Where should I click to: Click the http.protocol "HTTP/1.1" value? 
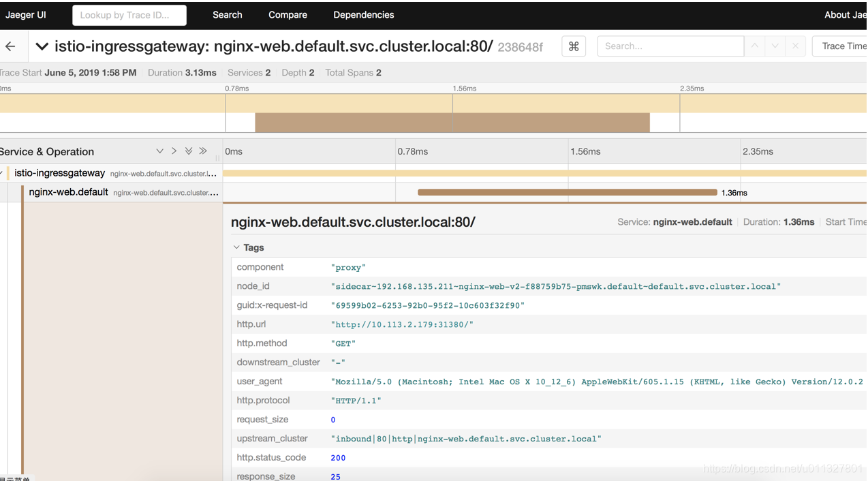tap(356, 401)
